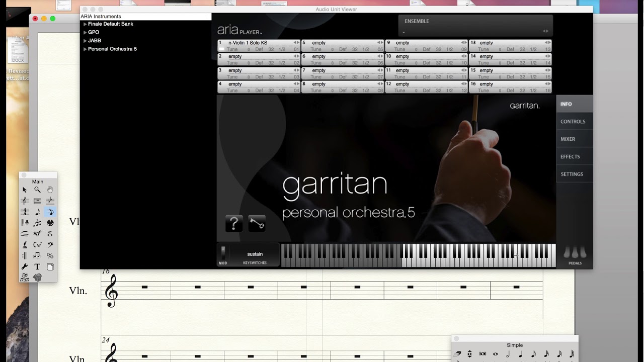Select the Repeat barline tool
Image resolution: width=644 pixels, height=362 pixels.
25,256
